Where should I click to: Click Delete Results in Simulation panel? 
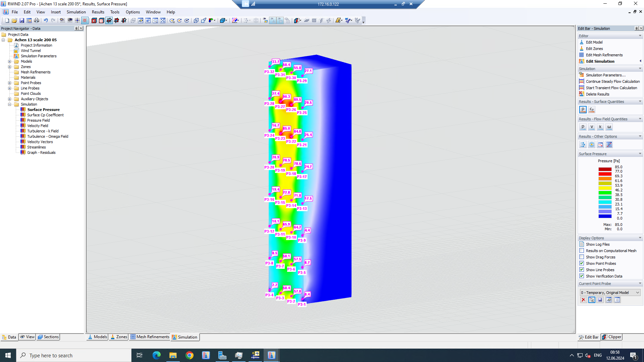click(x=597, y=94)
